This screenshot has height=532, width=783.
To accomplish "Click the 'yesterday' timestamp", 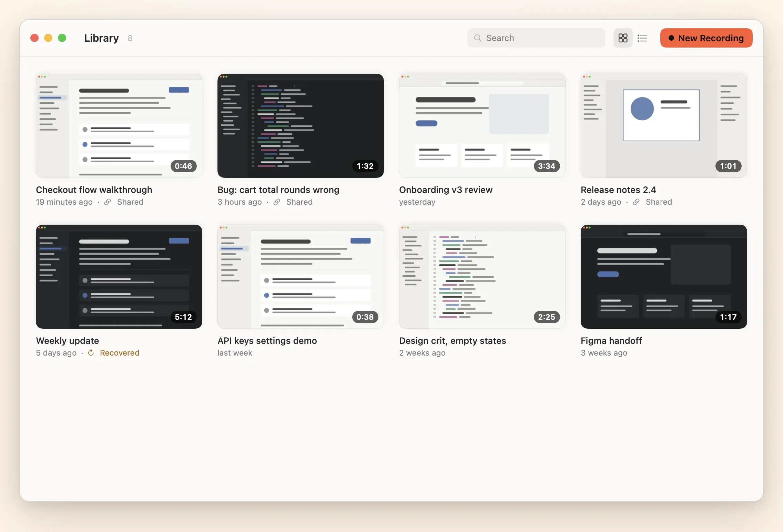I will 417,202.
